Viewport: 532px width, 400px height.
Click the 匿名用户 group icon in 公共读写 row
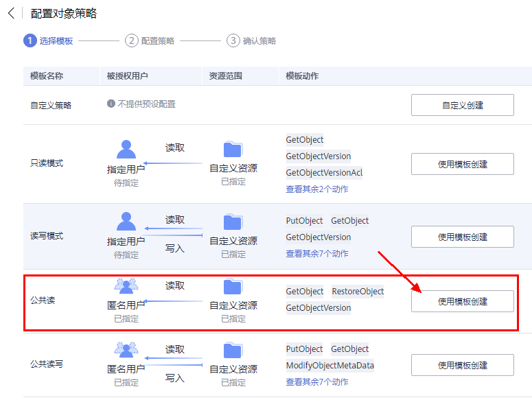tap(126, 351)
